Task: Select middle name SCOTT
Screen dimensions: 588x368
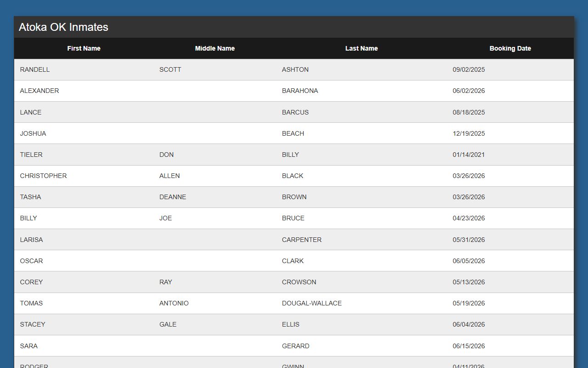Action: click(170, 69)
